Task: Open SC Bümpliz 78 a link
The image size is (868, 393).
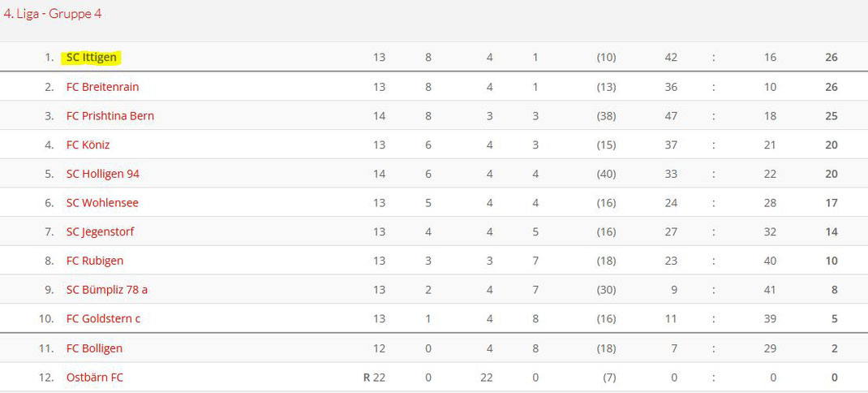Action: [107, 290]
